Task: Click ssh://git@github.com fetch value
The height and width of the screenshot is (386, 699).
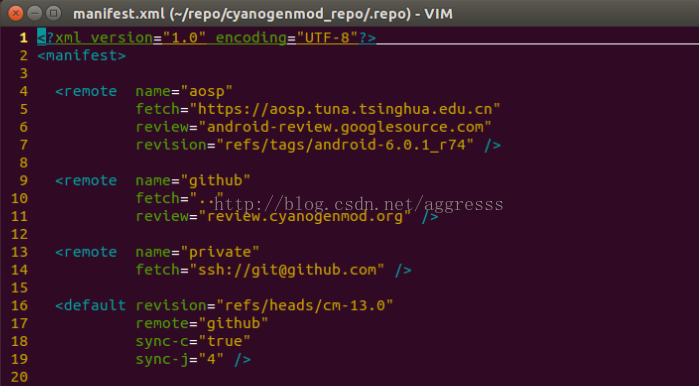Action: pos(287,270)
